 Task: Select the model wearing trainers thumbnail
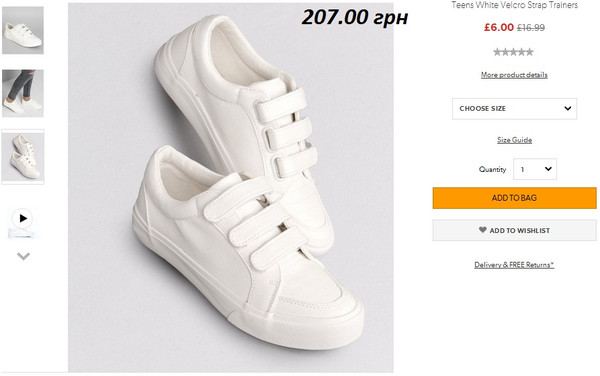23,93
